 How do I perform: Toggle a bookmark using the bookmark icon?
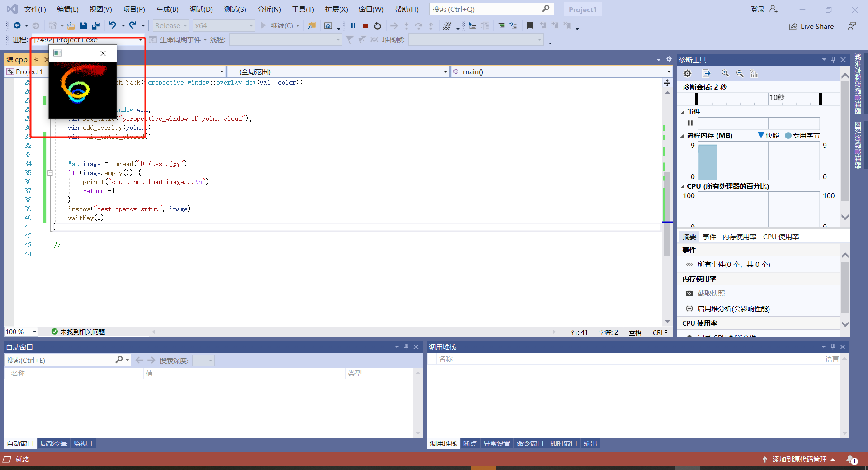click(x=530, y=26)
